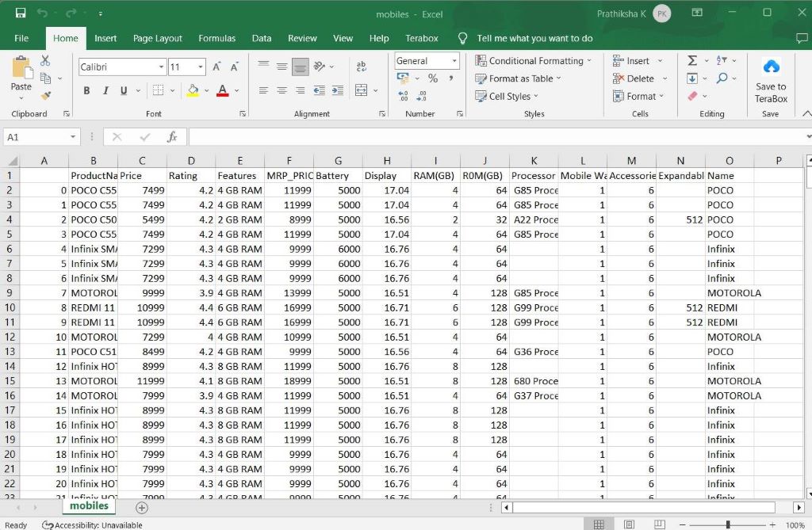The image size is (812, 530).
Task: Open the Formulas ribbon tab
Action: pos(216,38)
